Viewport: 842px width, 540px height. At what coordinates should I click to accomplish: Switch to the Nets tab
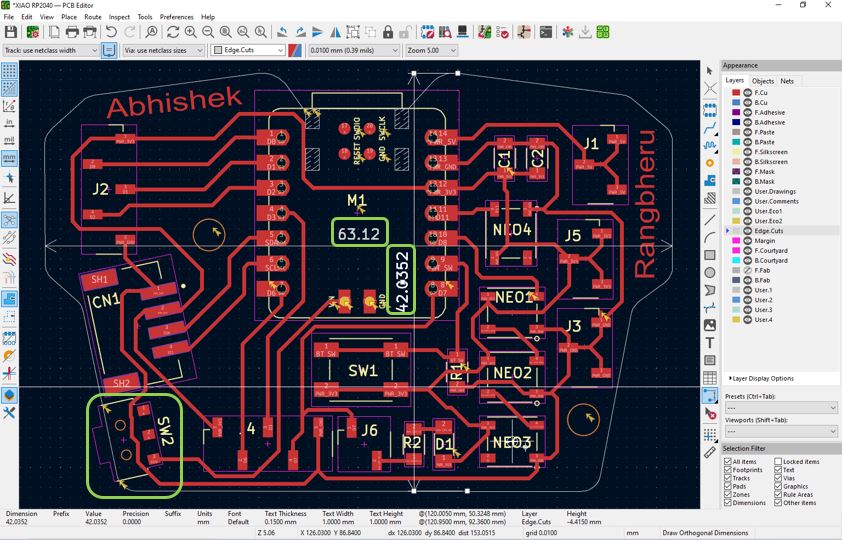pyautogui.click(x=787, y=81)
